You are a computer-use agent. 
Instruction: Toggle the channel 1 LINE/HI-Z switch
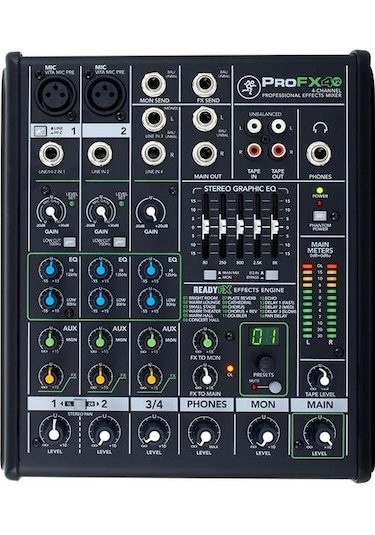pos(40,131)
